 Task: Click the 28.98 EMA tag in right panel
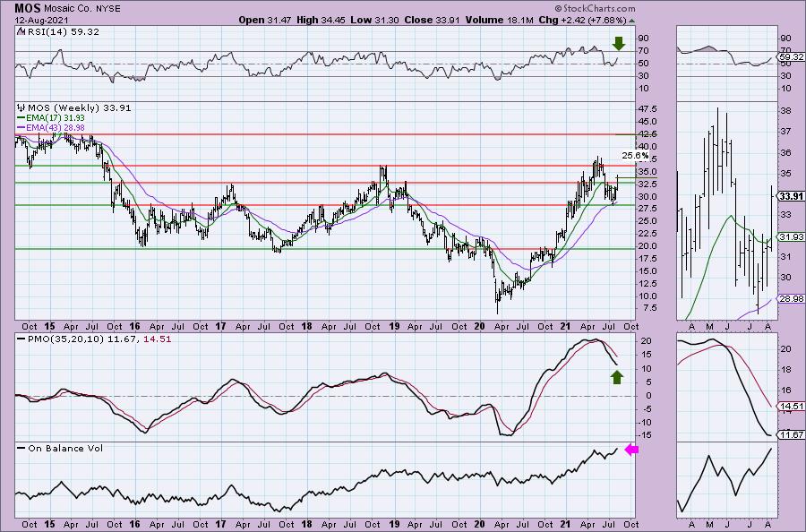pyautogui.click(x=793, y=298)
